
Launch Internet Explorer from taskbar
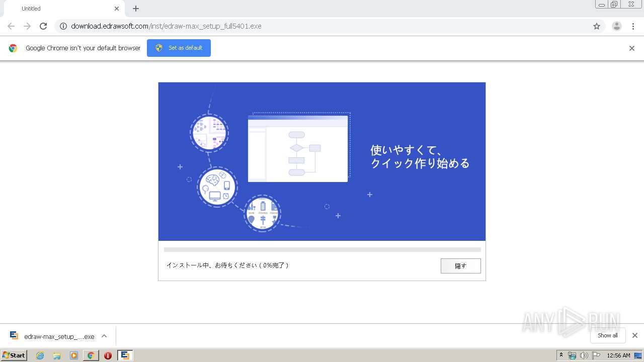[40, 355]
